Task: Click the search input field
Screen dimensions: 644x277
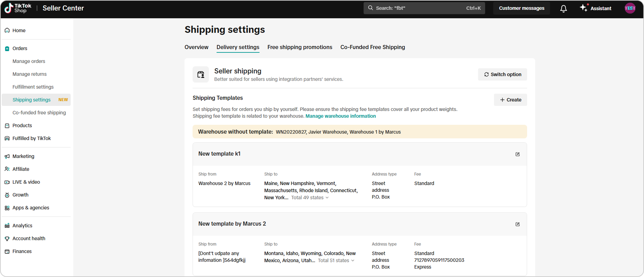Action: pos(419,8)
